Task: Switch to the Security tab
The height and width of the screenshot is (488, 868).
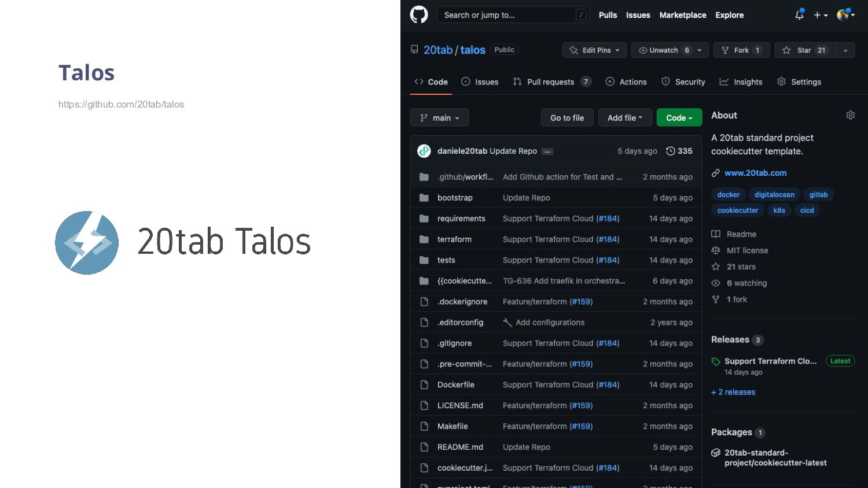Action: (x=683, y=82)
